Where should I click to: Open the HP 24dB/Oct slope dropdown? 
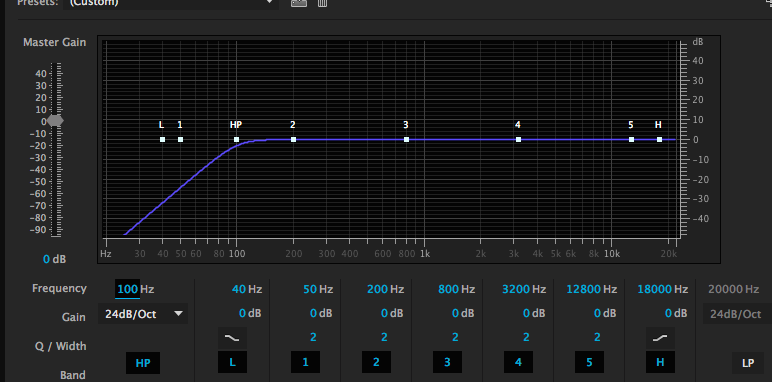coord(143,314)
